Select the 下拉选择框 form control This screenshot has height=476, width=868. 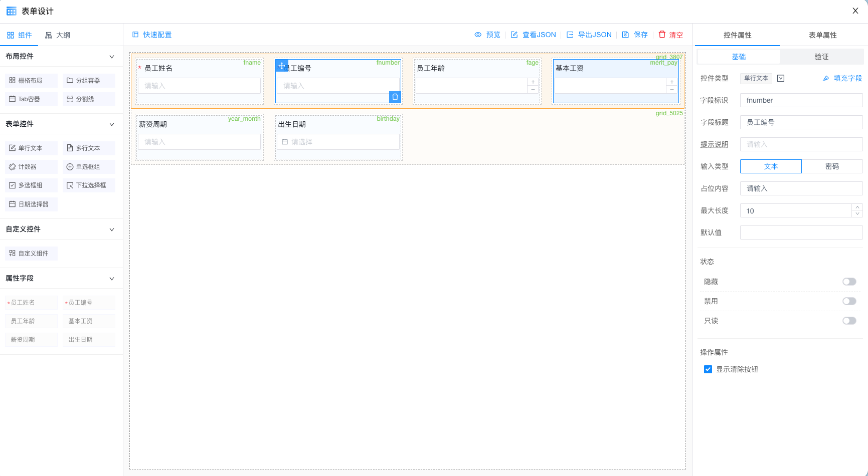[89, 185]
